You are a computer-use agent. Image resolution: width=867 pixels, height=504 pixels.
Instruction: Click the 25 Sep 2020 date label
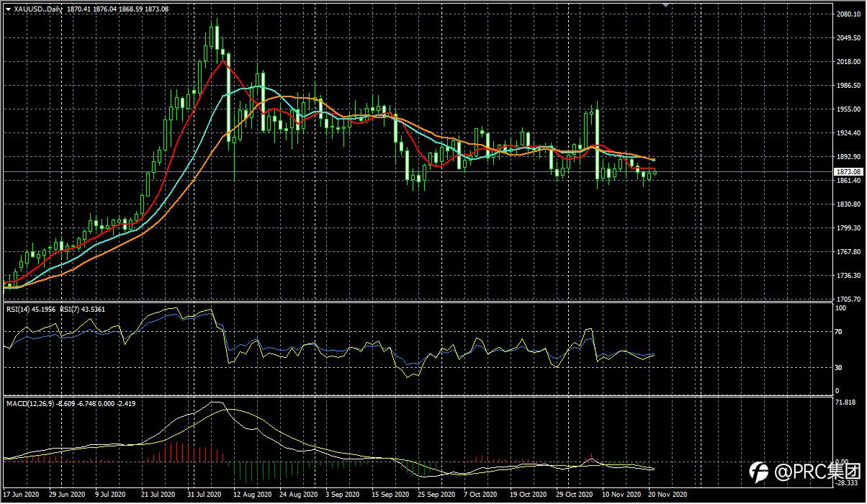point(435,495)
